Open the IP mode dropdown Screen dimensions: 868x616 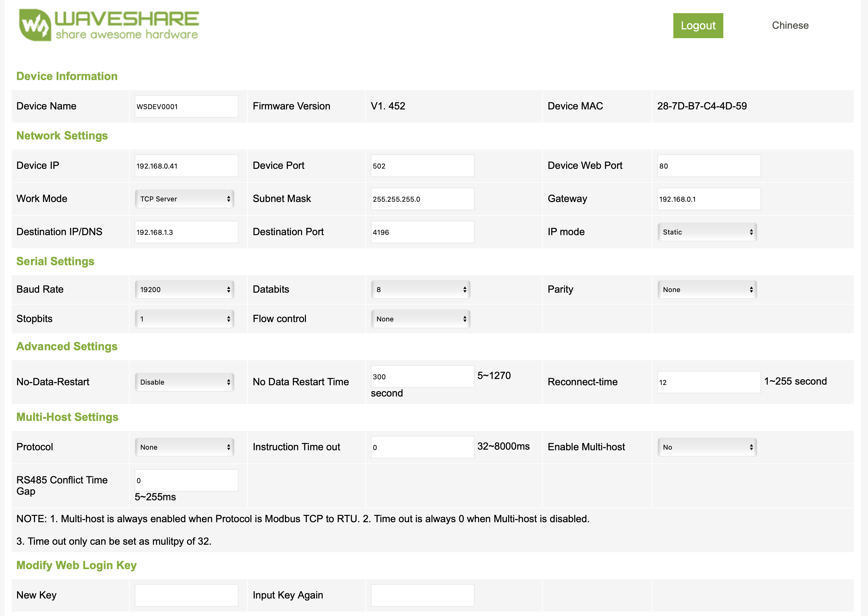[707, 232]
